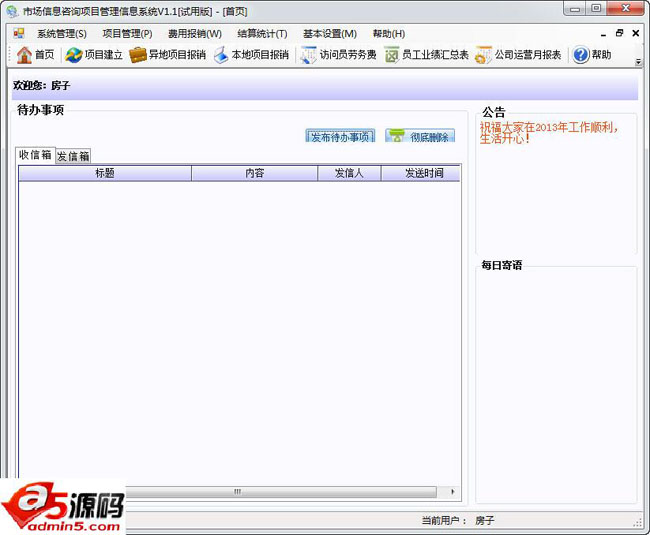Open 项目管理(P) menu

click(127, 34)
